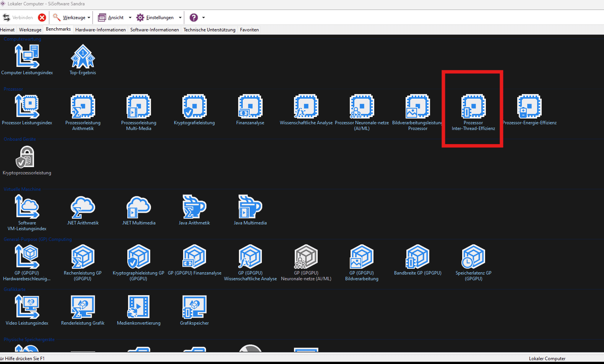
Task: Click the Virtuelle Maschine group header
Action: (22, 189)
